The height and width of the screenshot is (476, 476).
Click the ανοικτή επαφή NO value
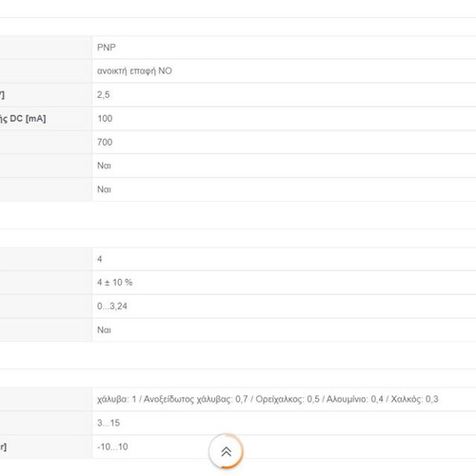tap(134, 70)
